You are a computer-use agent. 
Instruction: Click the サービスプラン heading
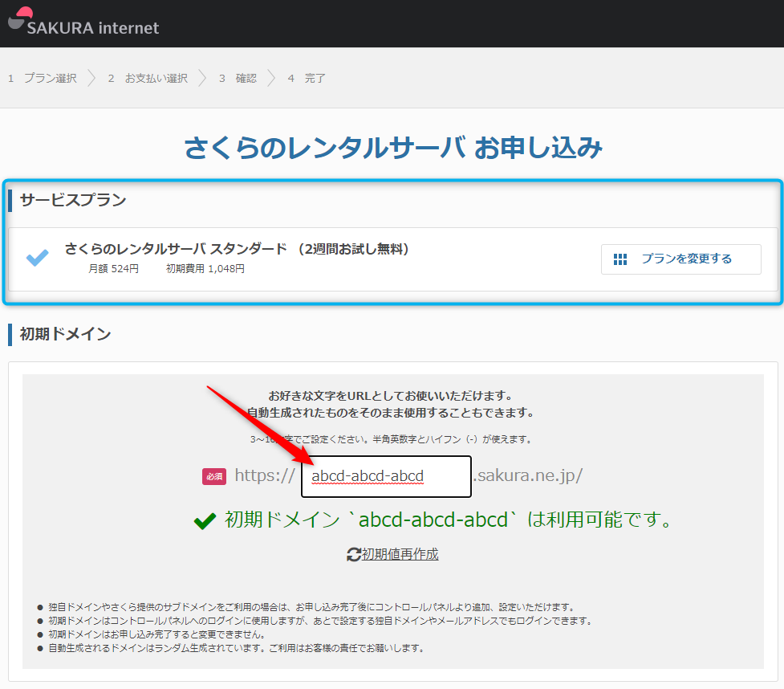tap(73, 200)
